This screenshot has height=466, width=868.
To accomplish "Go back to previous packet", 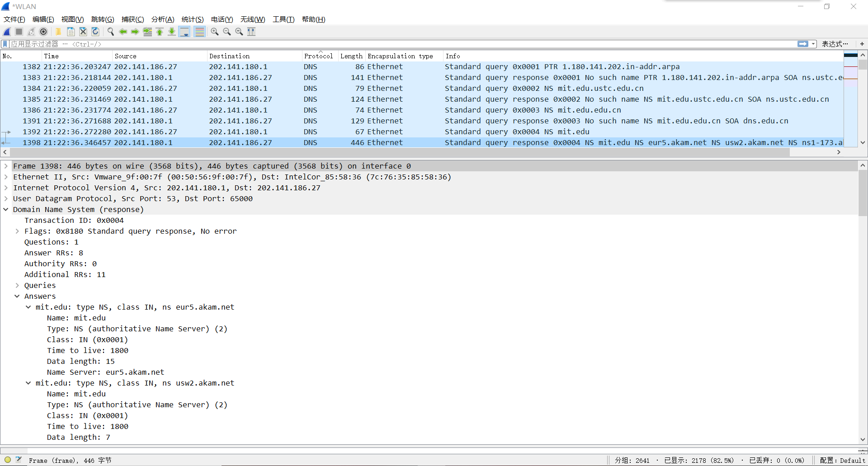I will pos(123,32).
